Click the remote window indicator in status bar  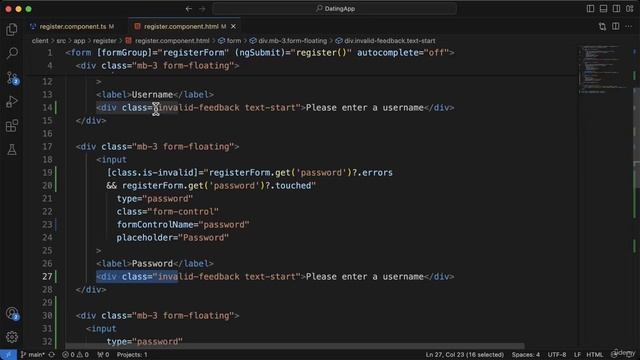coord(8,355)
